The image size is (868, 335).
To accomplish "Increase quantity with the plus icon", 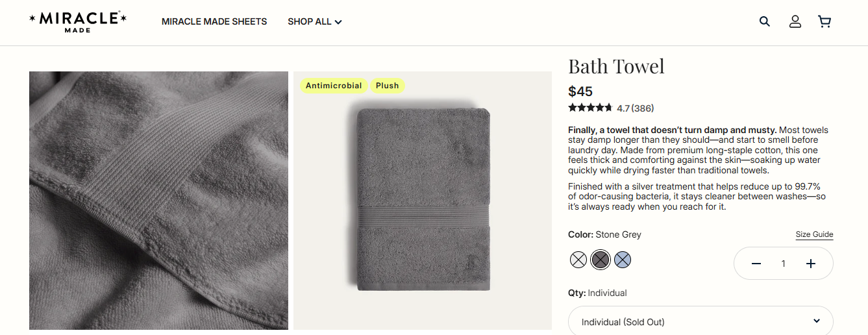I will [x=811, y=264].
